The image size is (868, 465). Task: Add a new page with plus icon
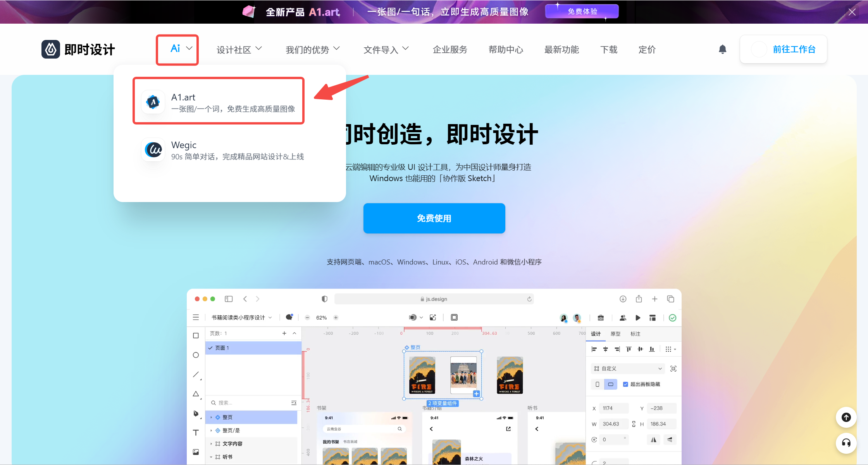[x=284, y=333]
